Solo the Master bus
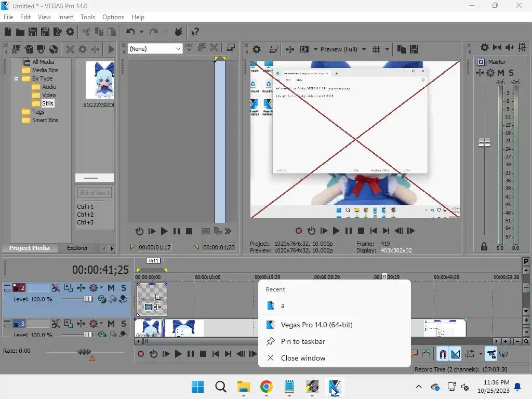The image size is (532, 399). [511, 73]
